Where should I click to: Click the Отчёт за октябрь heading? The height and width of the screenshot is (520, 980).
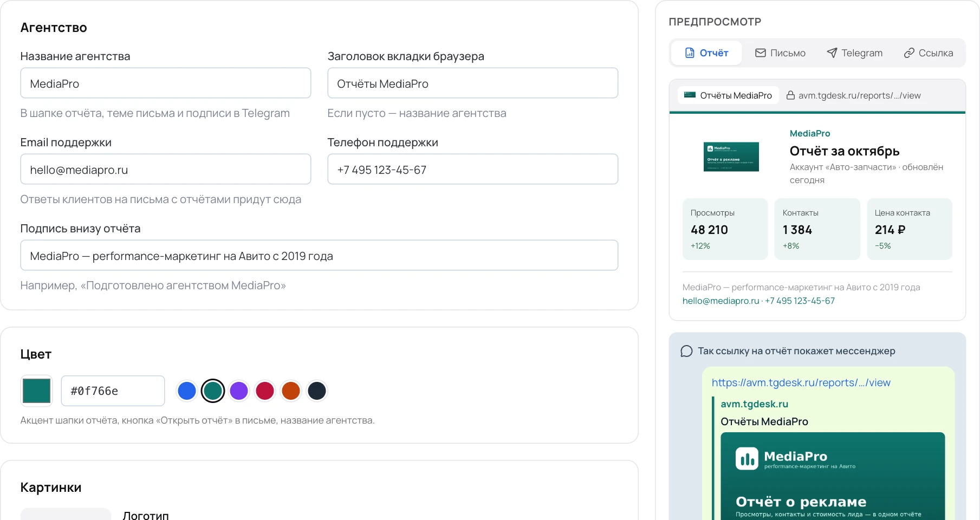click(x=845, y=151)
